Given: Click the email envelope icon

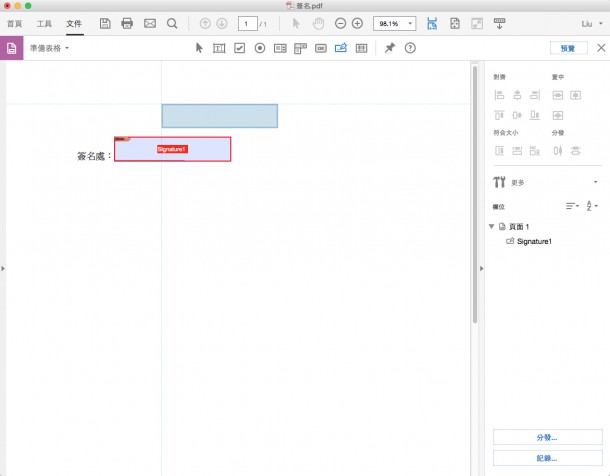Looking at the screenshot, I should (150, 23).
